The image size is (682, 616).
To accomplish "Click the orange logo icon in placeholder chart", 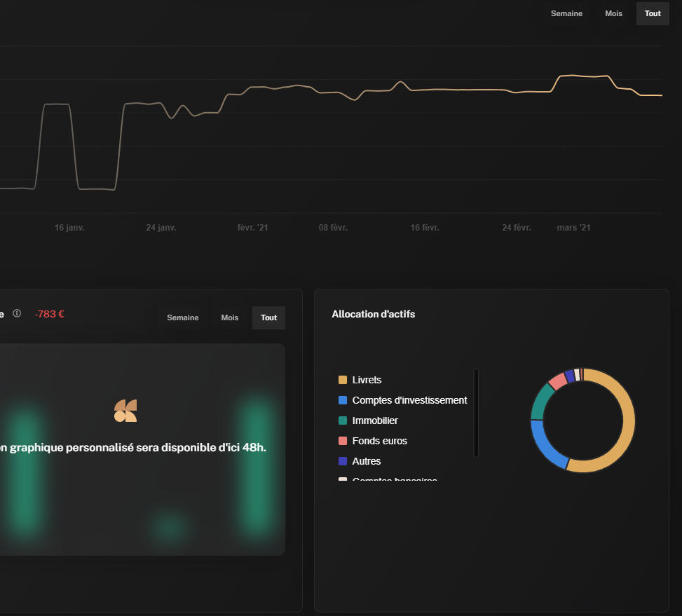I will pyautogui.click(x=125, y=411).
